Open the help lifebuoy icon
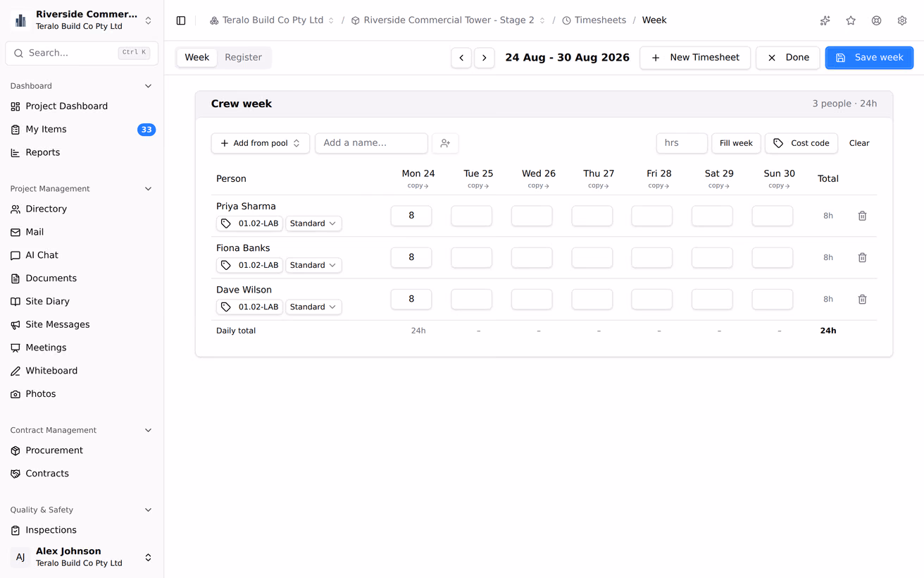The image size is (924, 578). [876, 20]
